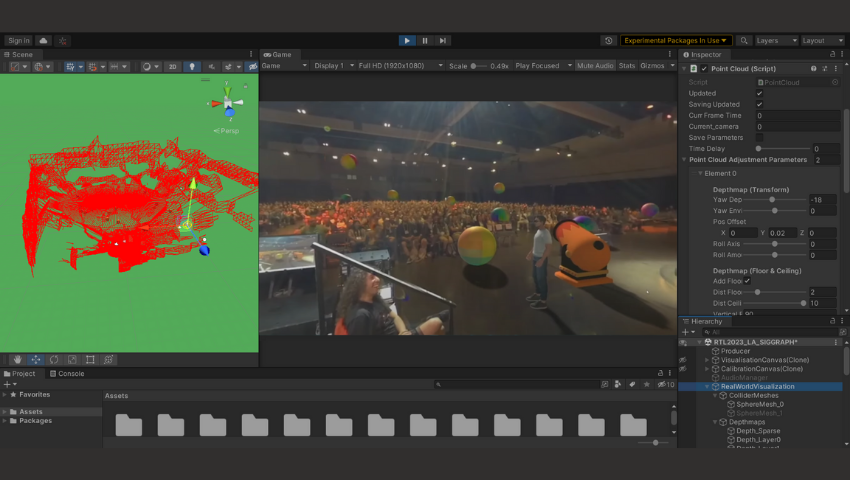The height and width of the screenshot is (480, 850).
Task: Click Sign in button
Action: [x=19, y=41]
